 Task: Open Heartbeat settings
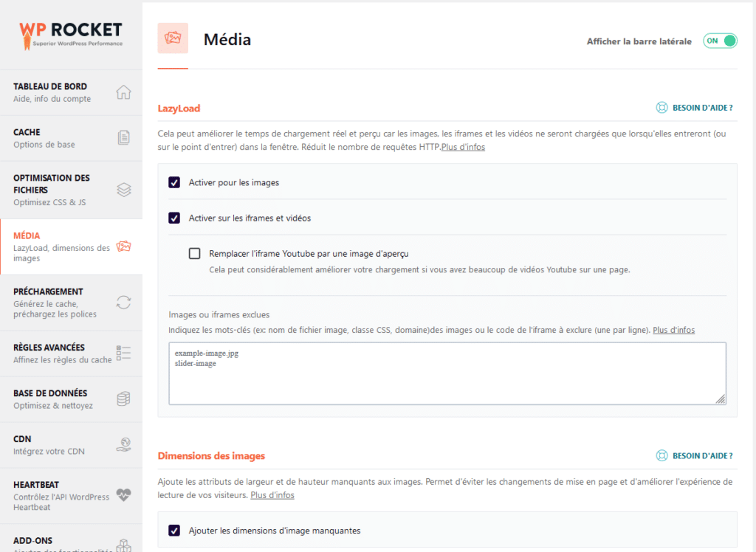coord(71,495)
